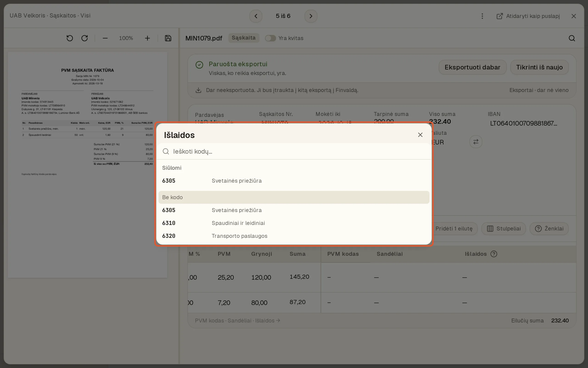Go to the next invoice
The image size is (588, 368).
point(311,16)
